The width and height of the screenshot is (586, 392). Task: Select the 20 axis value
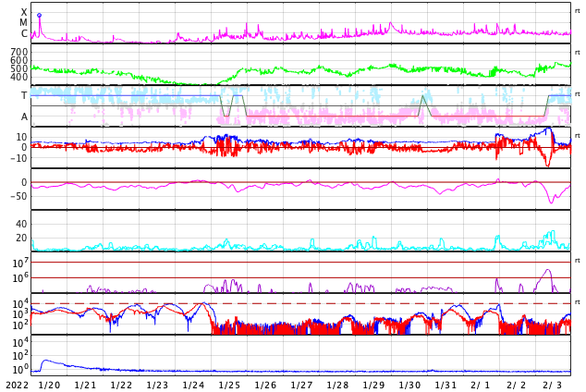tap(21, 238)
